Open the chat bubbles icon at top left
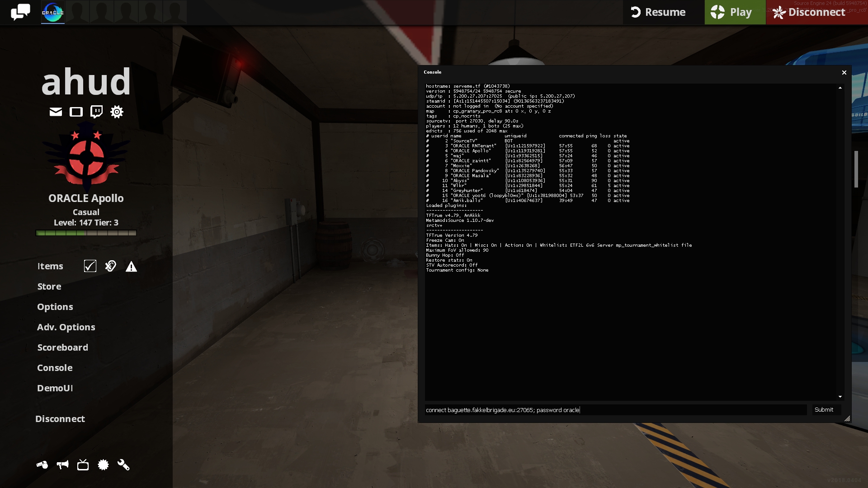Viewport: 868px width, 488px height. [x=20, y=12]
